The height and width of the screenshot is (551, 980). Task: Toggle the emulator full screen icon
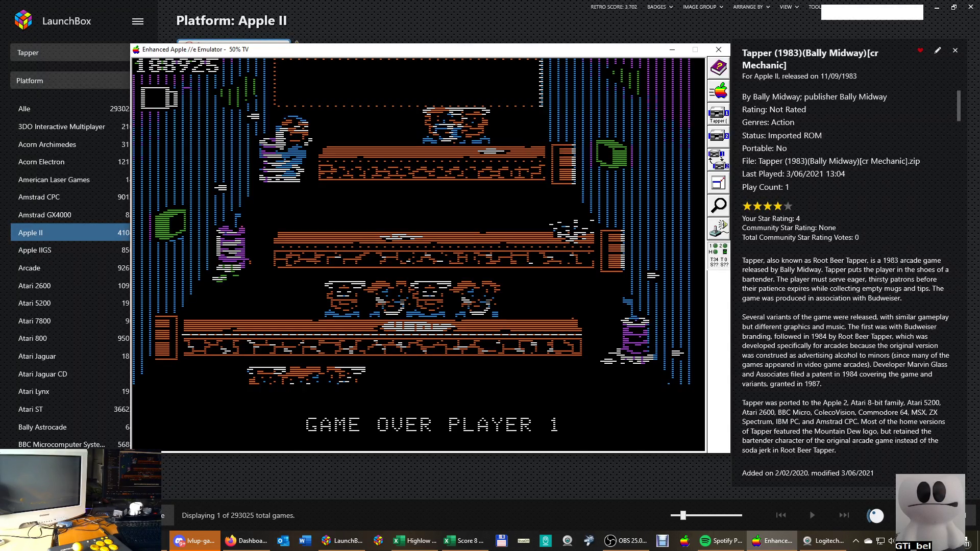[x=718, y=183]
